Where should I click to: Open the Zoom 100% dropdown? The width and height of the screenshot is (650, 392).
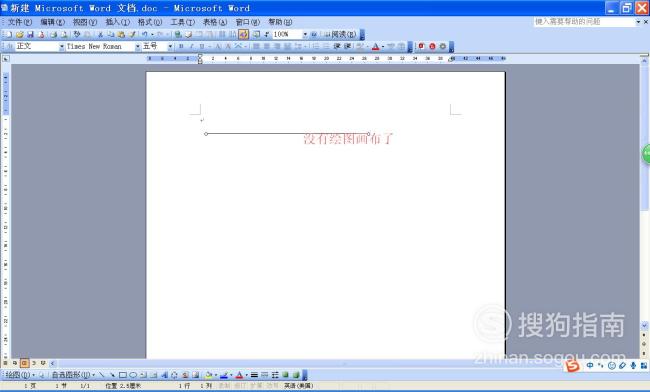(305, 34)
